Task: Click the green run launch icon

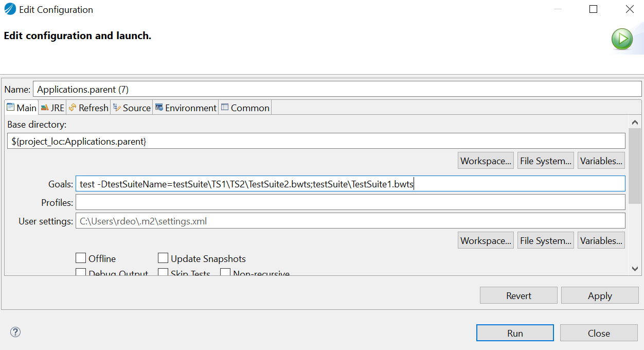Action: (x=622, y=39)
